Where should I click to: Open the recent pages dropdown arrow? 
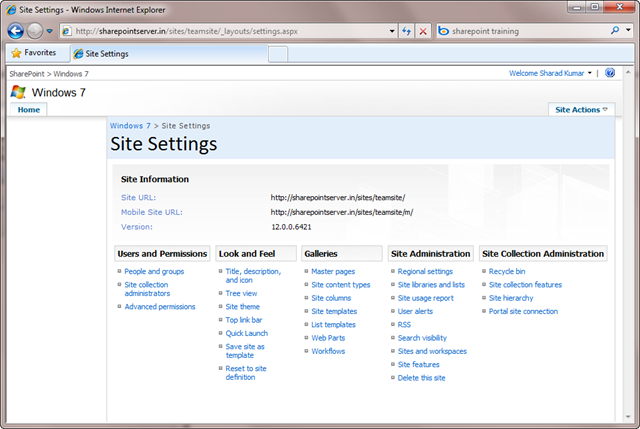[49, 31]
